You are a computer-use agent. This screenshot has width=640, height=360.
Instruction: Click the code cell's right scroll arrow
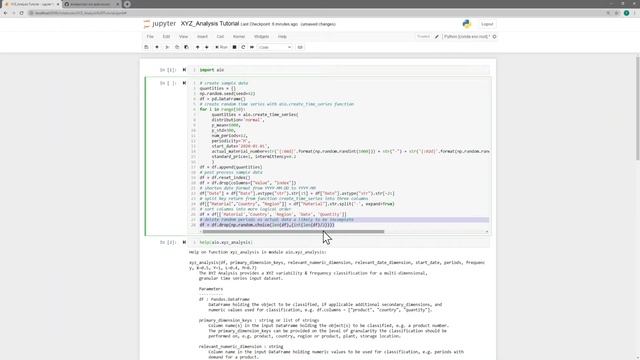487,232
